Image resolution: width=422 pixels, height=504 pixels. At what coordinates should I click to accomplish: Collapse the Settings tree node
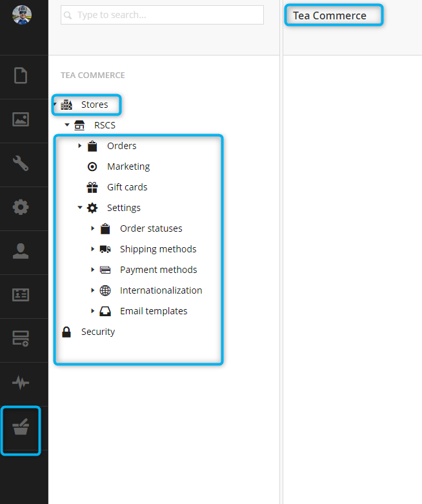80,207
